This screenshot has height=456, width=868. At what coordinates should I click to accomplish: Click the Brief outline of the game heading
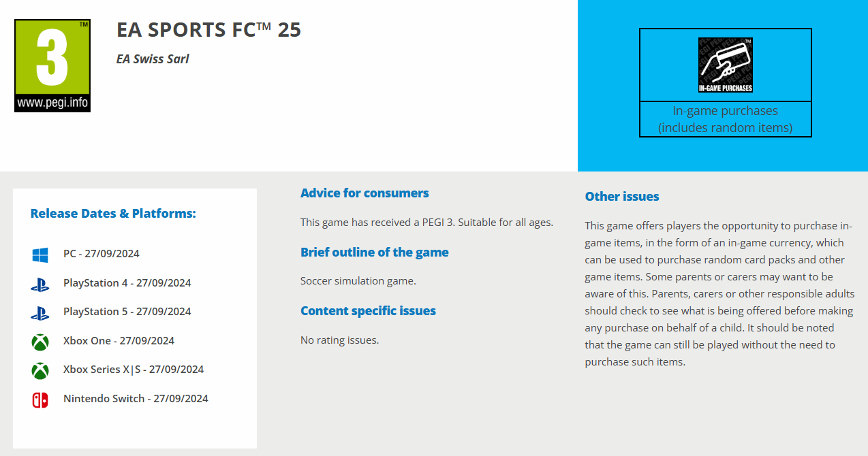(374, 253)
